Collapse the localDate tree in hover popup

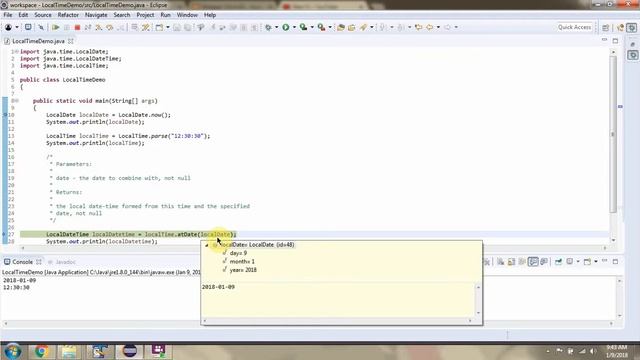[x=207, y=245]
